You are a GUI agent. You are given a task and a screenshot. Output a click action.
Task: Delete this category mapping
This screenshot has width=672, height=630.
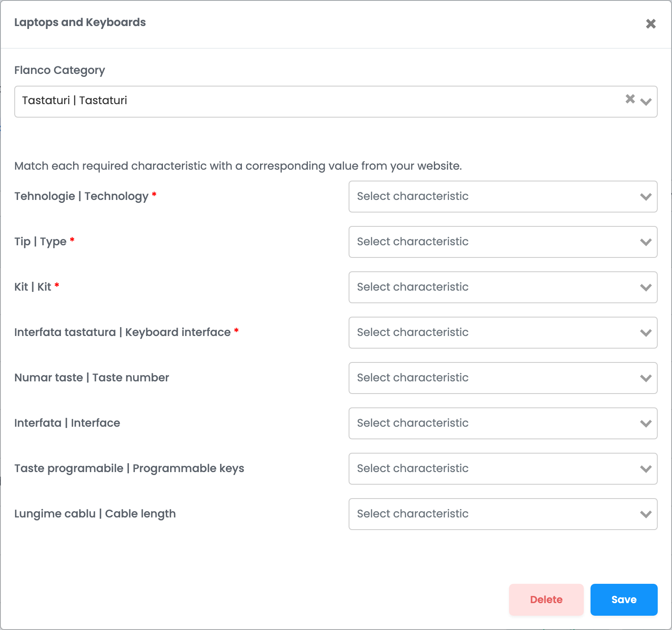(x=546, y=600)
